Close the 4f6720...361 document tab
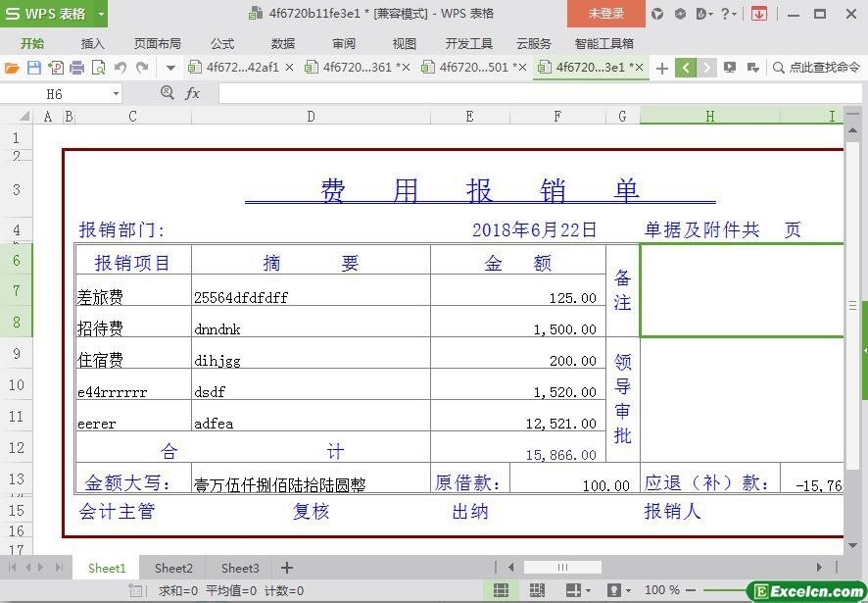Screen dimensions: 868x603 (x=405, y=68)
